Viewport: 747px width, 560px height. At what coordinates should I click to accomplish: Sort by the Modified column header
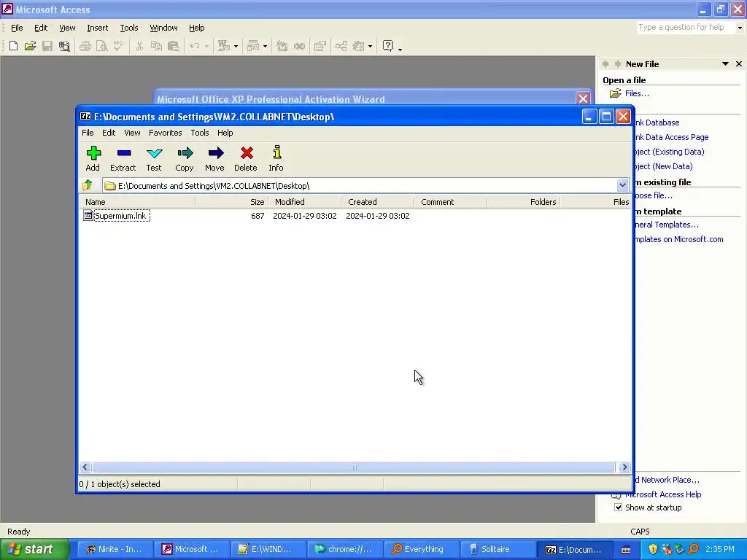305,202
